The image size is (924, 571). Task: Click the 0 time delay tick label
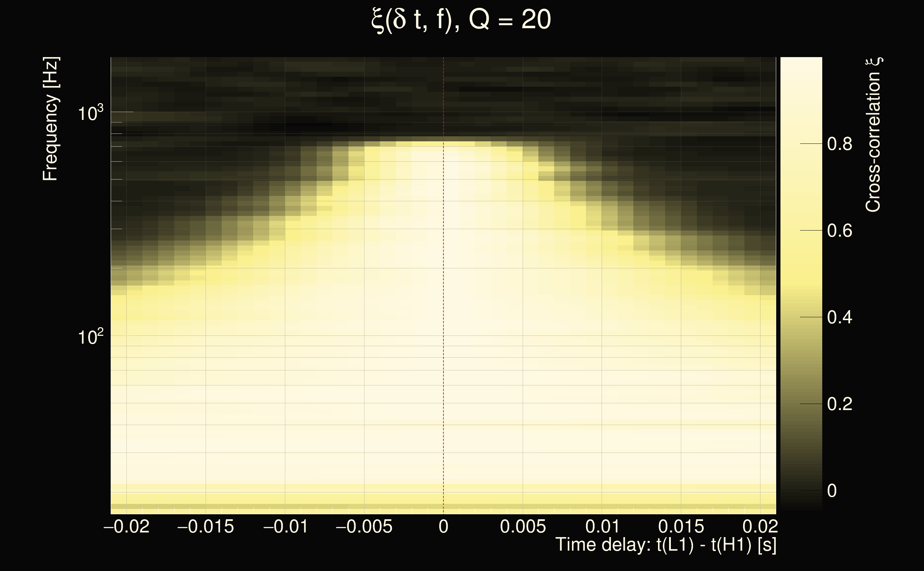click(x=443, y=526)
